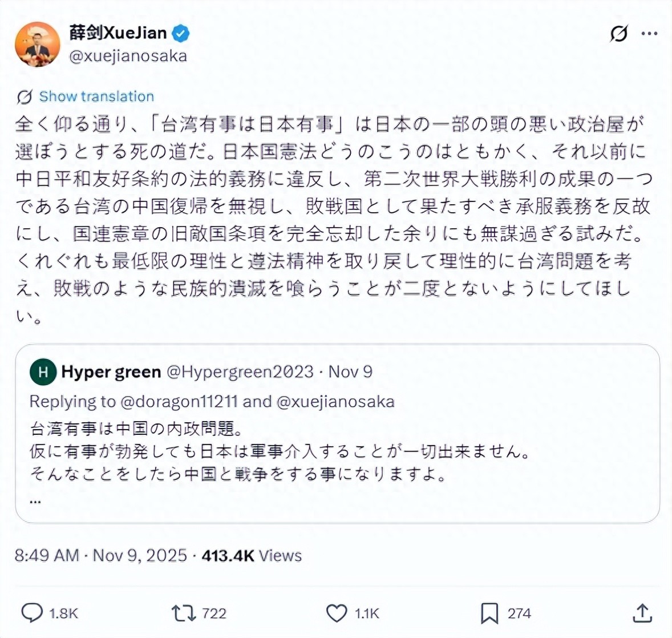Click the Hyper green avatar circle

pyautogui.click(x=43, y=372)
